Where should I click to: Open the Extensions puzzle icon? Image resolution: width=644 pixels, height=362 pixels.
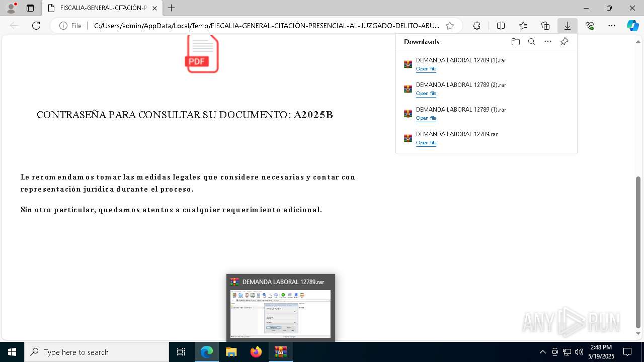[x=476, y=26]
